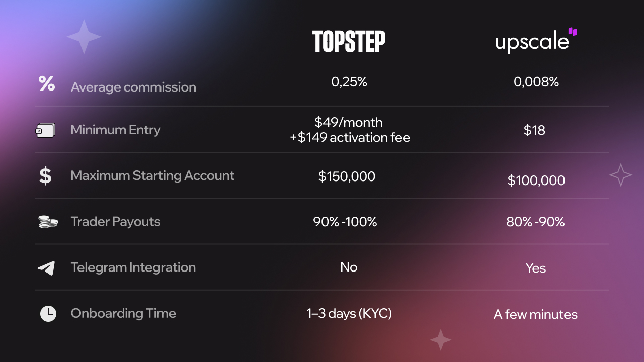This screenshot has height=362, width=644.
Task: Click the clock icon beside Onboarding Time
Action: [x=48, y=314]
